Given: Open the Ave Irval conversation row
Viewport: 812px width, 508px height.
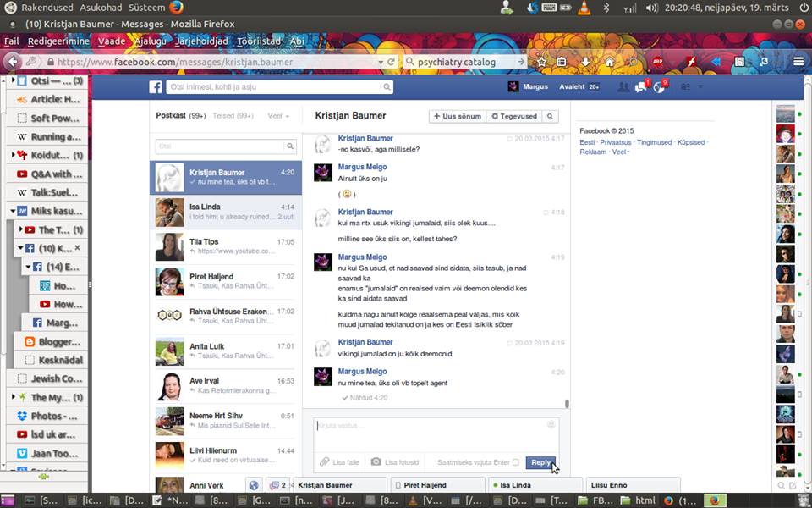Looking at the screenshot, I should 225,386.
